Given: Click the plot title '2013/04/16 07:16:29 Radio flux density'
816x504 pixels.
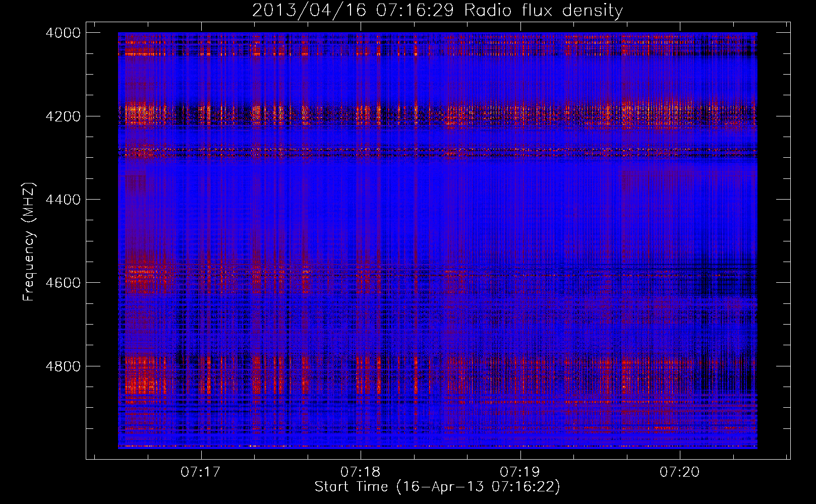Looking at the screenshot, I should pos(437,10).
